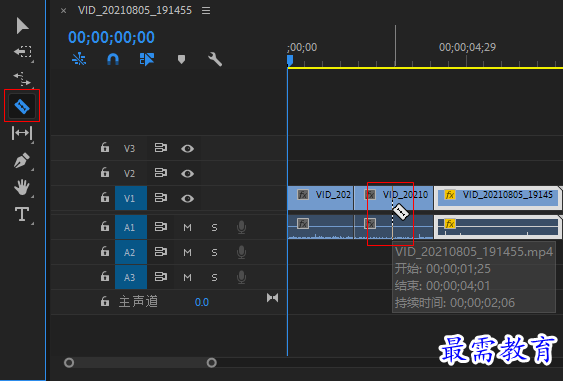The height and width of the screenshot is (381, 563).
Task: Hide V1 track output eye
Action: (x=187, y=199)
